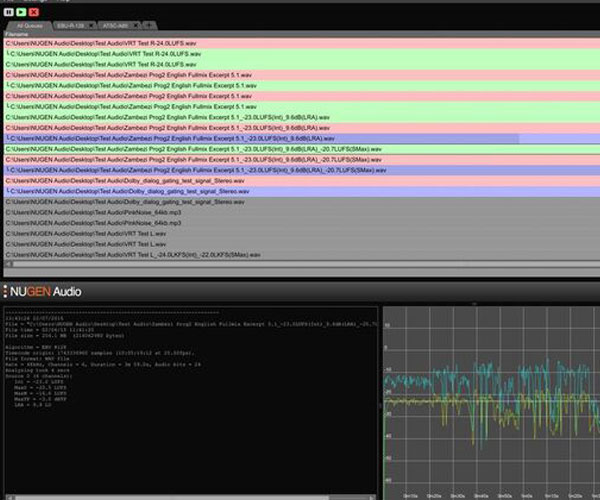Select pink VRT Test R-24.0LUFS.wav row
The image size is (600, 500).
[302, 43]
